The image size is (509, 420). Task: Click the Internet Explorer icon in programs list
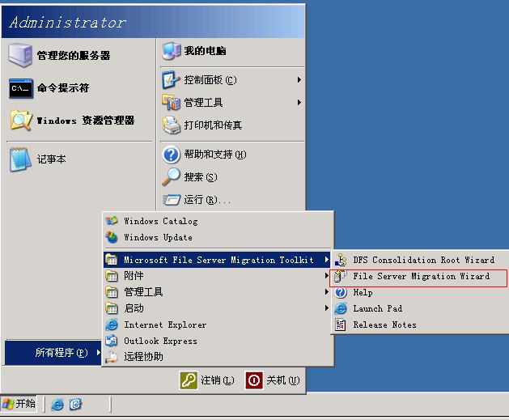pos(112,325)
